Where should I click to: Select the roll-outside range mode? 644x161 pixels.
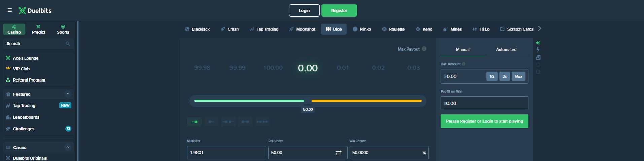coord(228,122)
